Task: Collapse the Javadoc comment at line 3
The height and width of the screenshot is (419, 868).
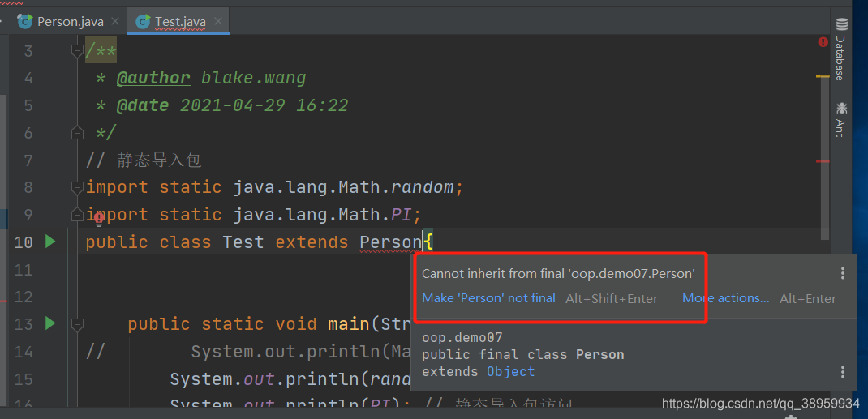Action: [78, 51]
